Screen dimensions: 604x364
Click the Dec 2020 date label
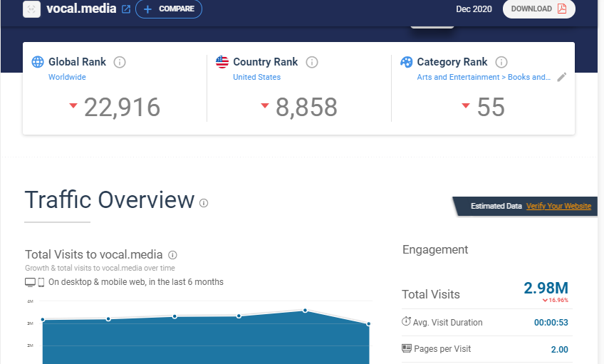[x=473, y=9]
